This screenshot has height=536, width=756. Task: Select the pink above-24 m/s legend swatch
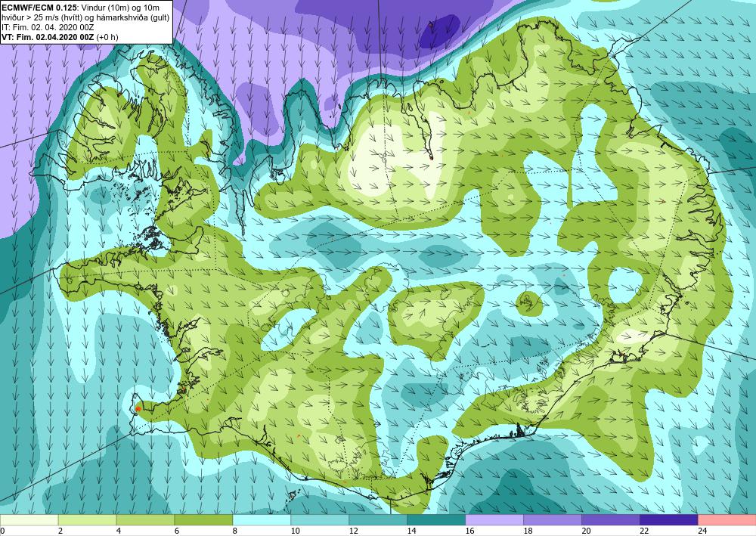pyautogui.click(x=727, y=519)
